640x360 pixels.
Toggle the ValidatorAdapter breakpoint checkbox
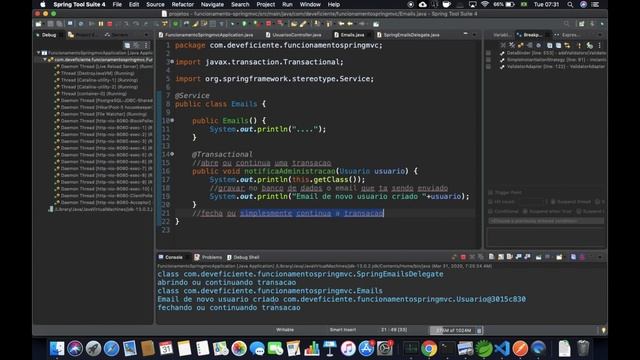[x=489, y=67]
